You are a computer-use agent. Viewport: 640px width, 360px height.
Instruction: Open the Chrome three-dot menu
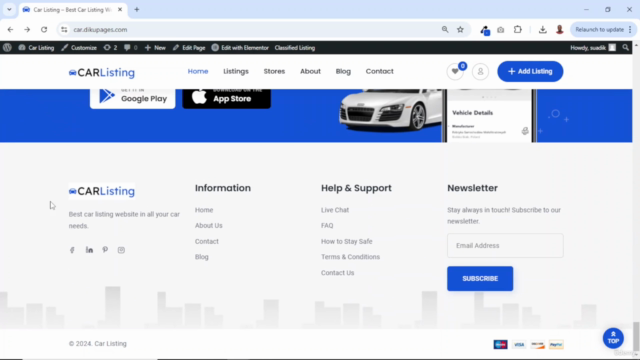631,29
